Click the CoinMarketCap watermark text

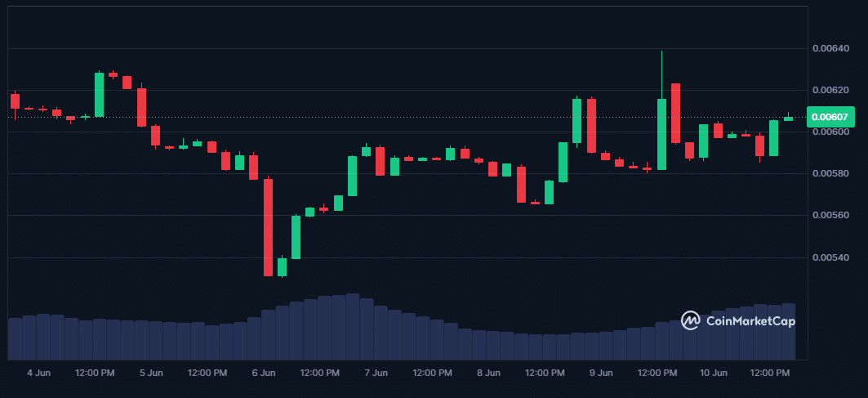coord(750,321)
